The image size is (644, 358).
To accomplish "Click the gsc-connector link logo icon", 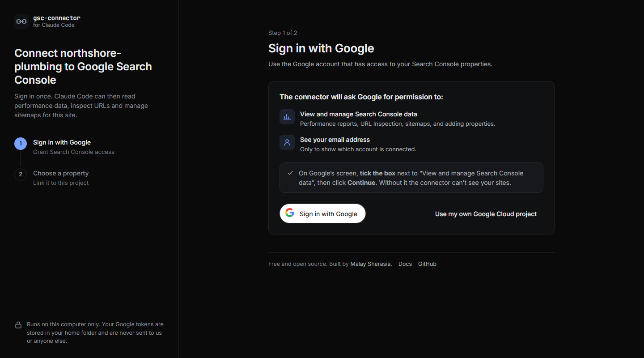I will point(21,21).
